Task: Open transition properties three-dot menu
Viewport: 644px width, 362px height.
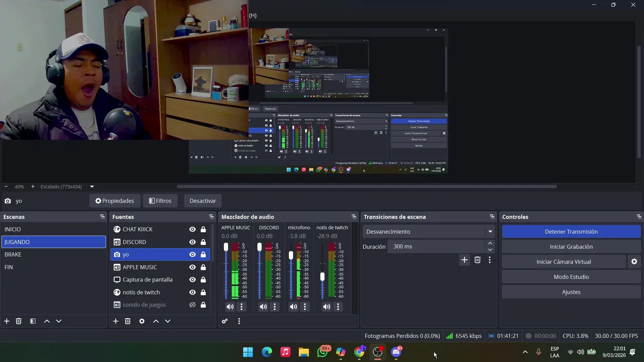Action: [x=490, y=260]
